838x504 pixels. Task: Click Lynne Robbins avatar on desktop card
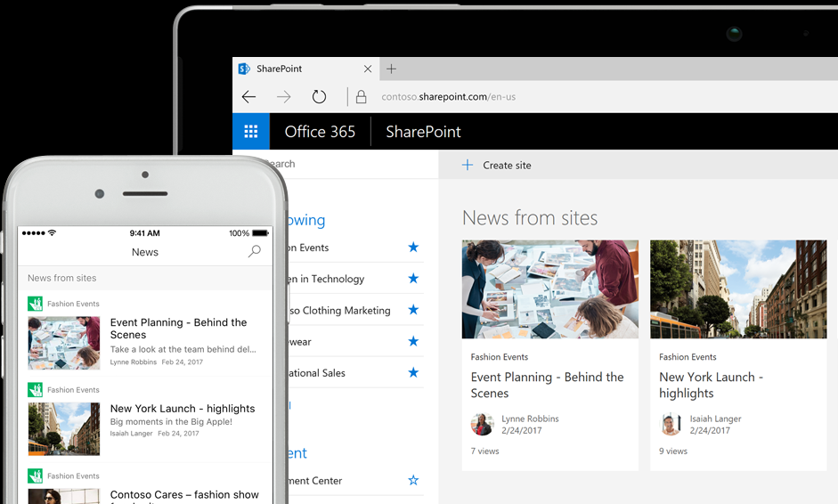click(482, 425)
